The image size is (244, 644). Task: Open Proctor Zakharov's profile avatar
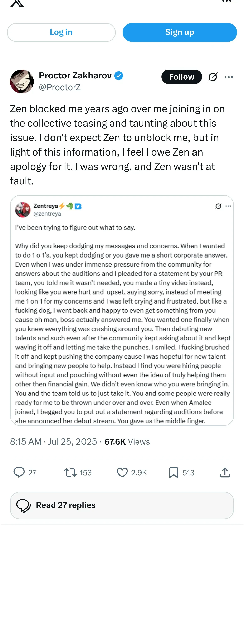pyautogui.click(x=22, y=82)
